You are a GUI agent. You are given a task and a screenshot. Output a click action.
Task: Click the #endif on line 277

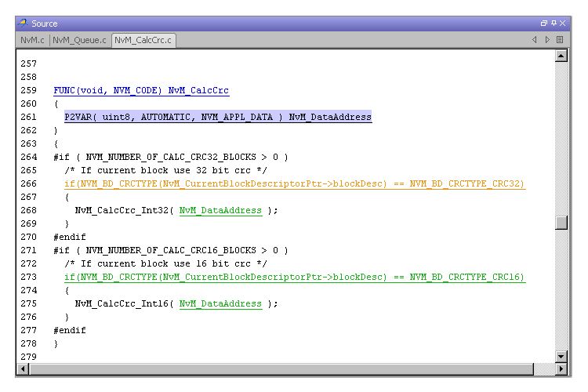pos(70,331)
